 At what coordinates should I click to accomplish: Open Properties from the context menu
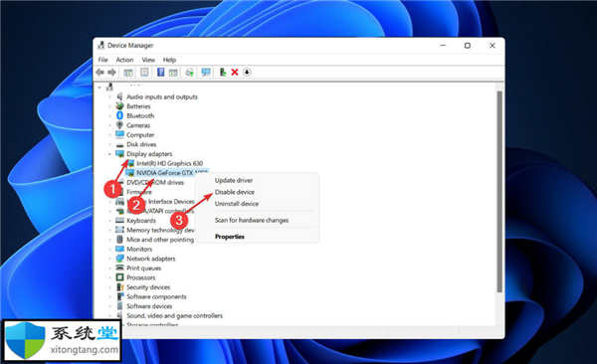[x=230, y=237]
